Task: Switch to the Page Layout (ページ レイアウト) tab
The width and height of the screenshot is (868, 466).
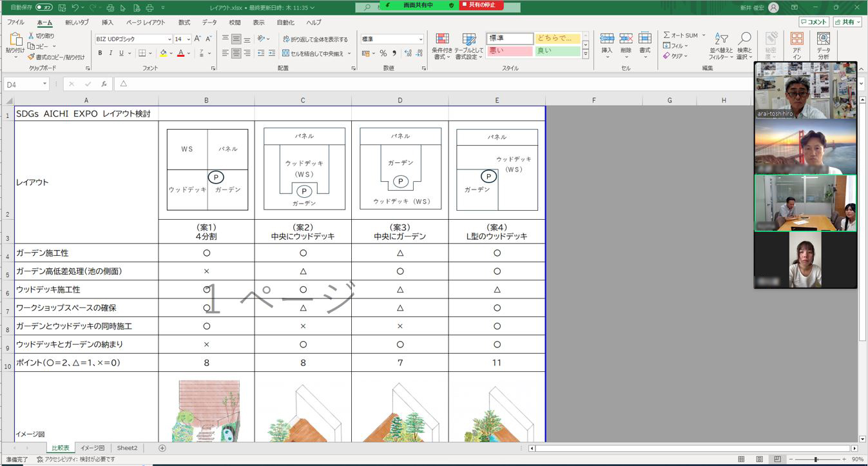Action: pyautogui.click(x=146, y=22)
